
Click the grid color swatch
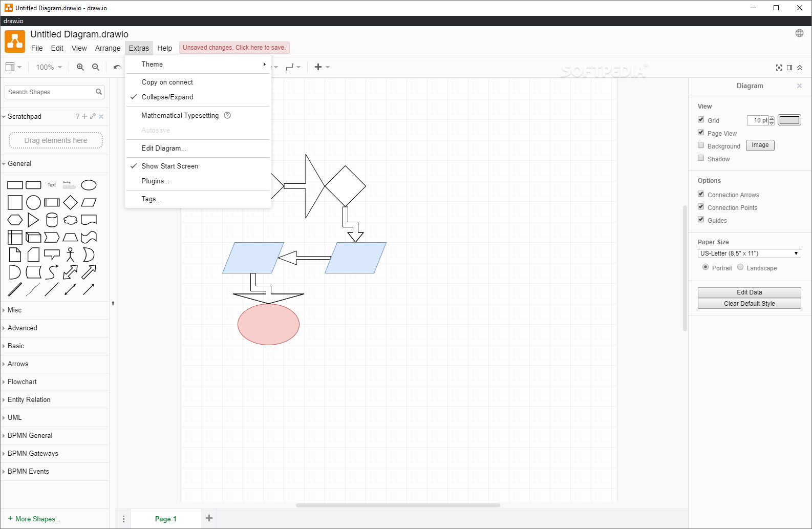tap(789, 120)
